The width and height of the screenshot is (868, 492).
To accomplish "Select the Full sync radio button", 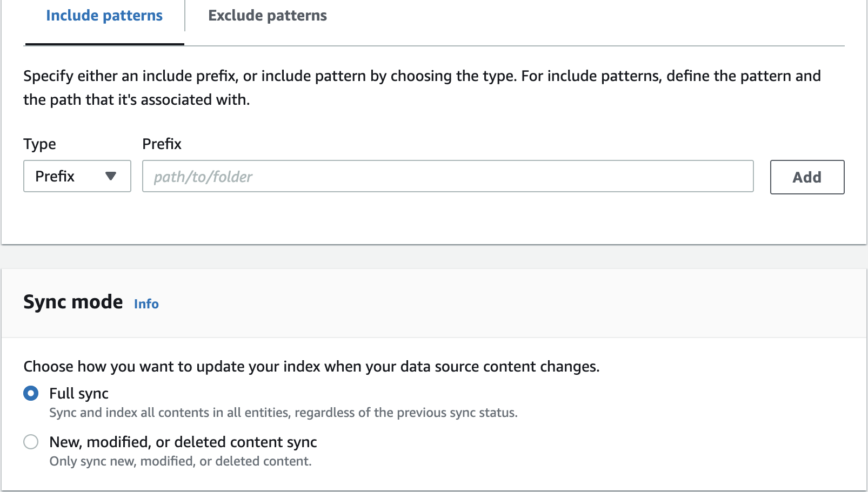I will click(31, 393).
